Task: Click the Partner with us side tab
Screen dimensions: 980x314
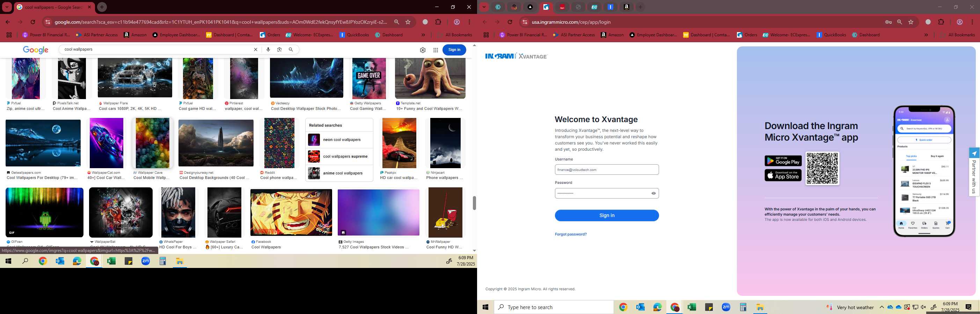Action: [x=974, y=172]
